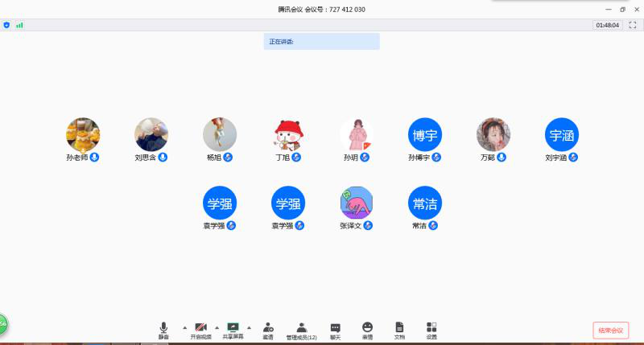
Task: Open the 设置 settings icon
Action: click(431, 330)
